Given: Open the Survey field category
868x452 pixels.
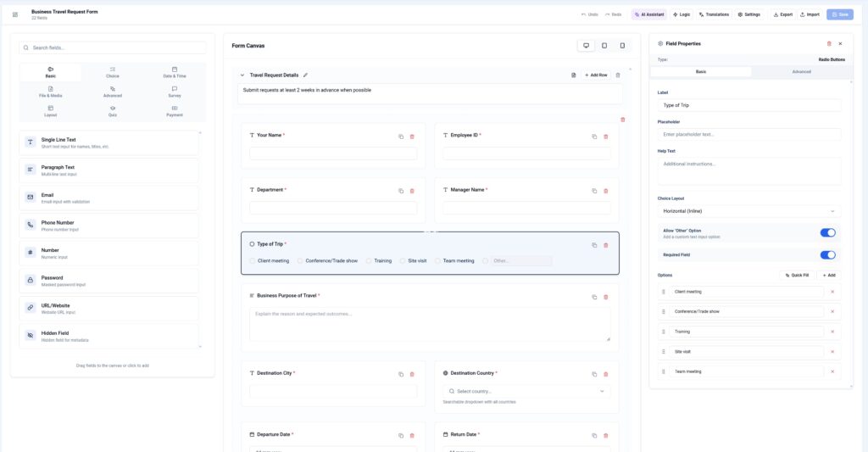Looking at the screenshot, I should pyautogui.click(x=175, y=92).
